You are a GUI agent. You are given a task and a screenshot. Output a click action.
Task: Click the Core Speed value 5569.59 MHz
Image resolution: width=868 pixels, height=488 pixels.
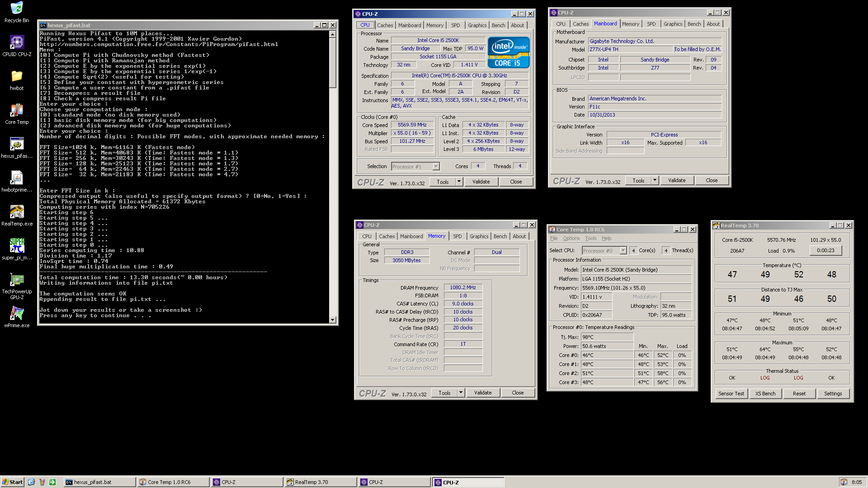tap(412, 125)
